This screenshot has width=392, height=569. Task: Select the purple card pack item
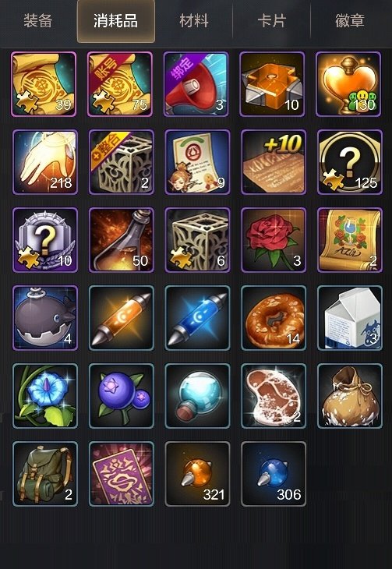pos(122,474)
